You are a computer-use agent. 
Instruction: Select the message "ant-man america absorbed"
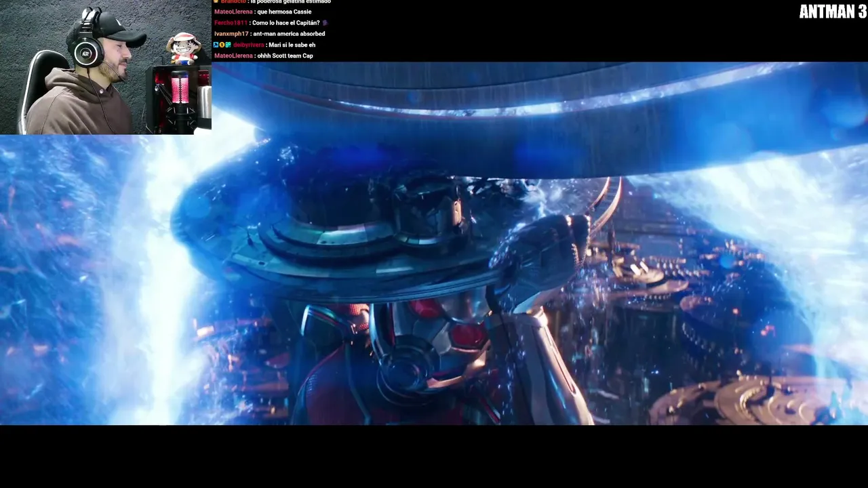click(x=289, y=34)
